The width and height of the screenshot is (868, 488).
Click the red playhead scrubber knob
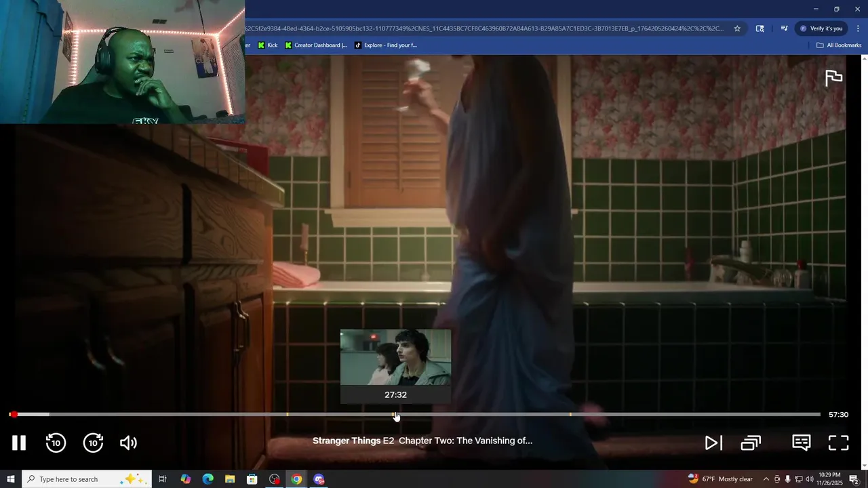pyautogui.click(x=13, y=414)
